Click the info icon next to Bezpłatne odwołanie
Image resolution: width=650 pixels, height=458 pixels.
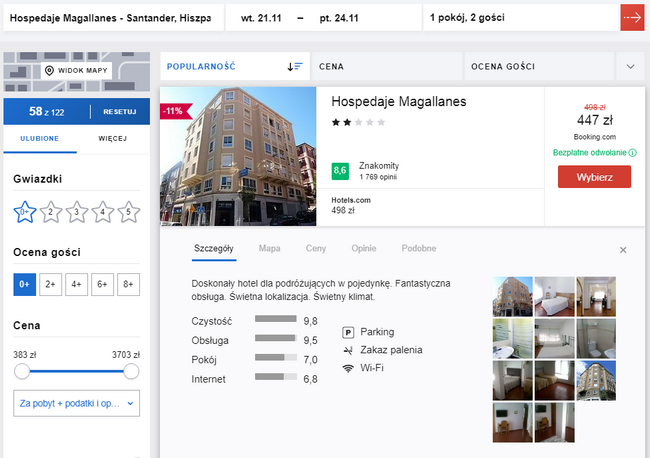(x=633, y=153)
